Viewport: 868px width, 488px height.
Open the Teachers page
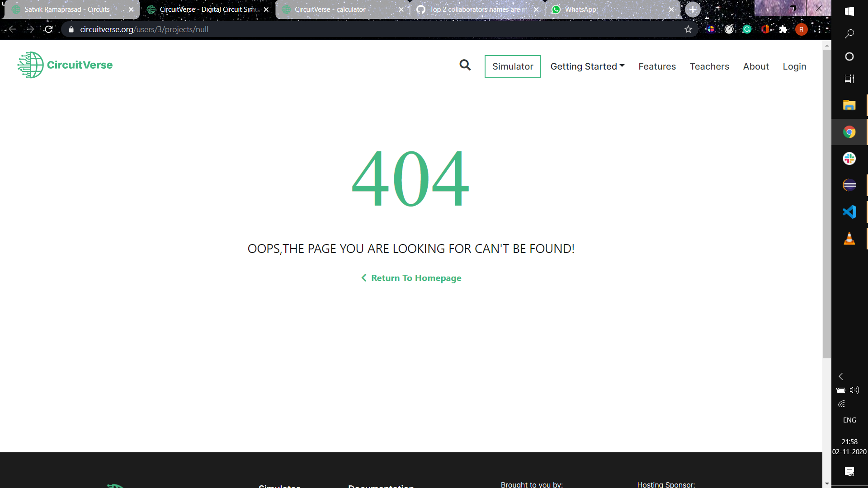pos(709,66)
